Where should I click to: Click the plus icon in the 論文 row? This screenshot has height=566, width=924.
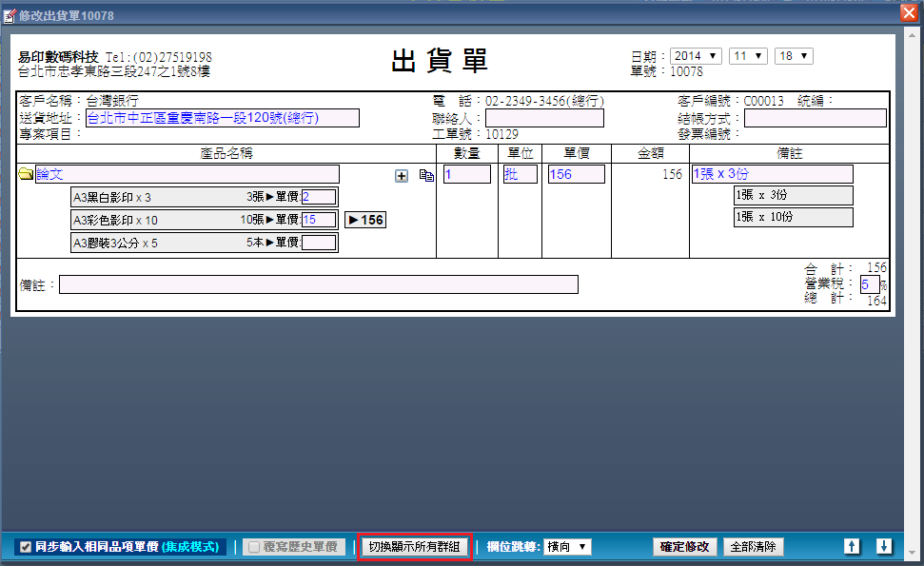pyautogui.click(x=401, y=176)
